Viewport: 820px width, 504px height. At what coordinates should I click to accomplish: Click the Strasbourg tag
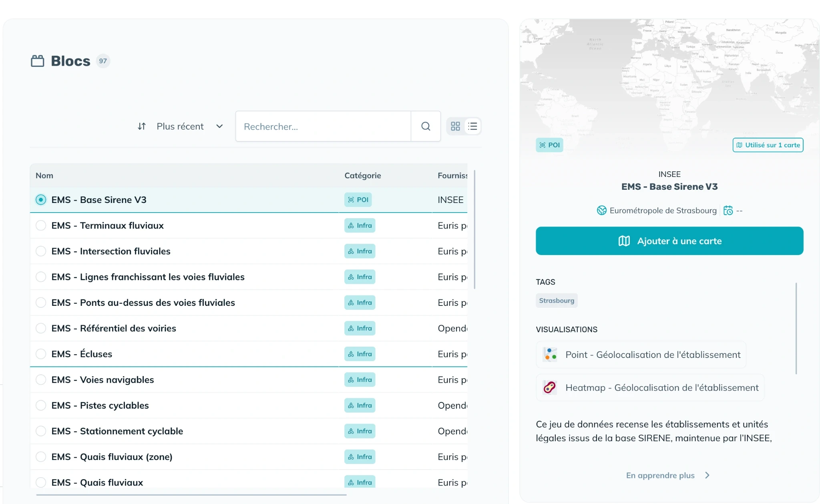point(557,301)
